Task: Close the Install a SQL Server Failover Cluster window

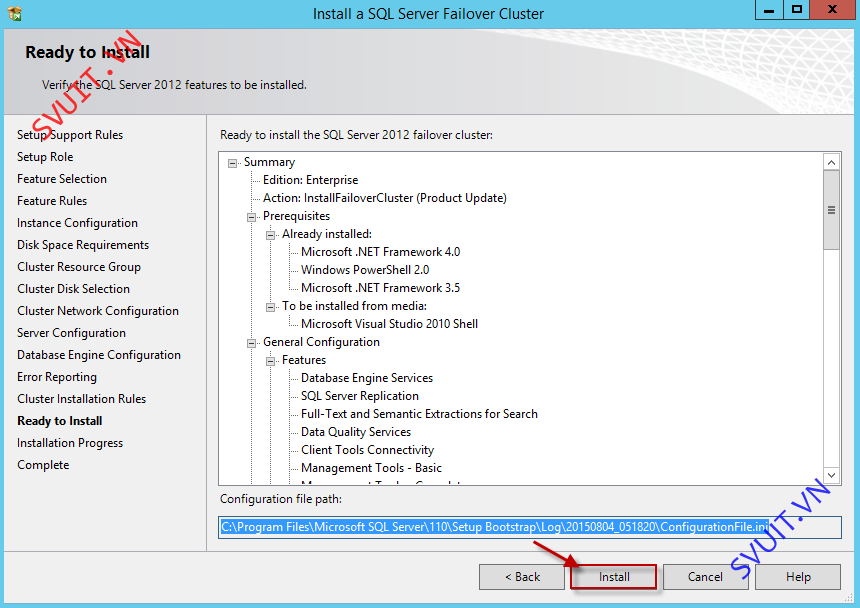Action: click(x=833, y=10)
